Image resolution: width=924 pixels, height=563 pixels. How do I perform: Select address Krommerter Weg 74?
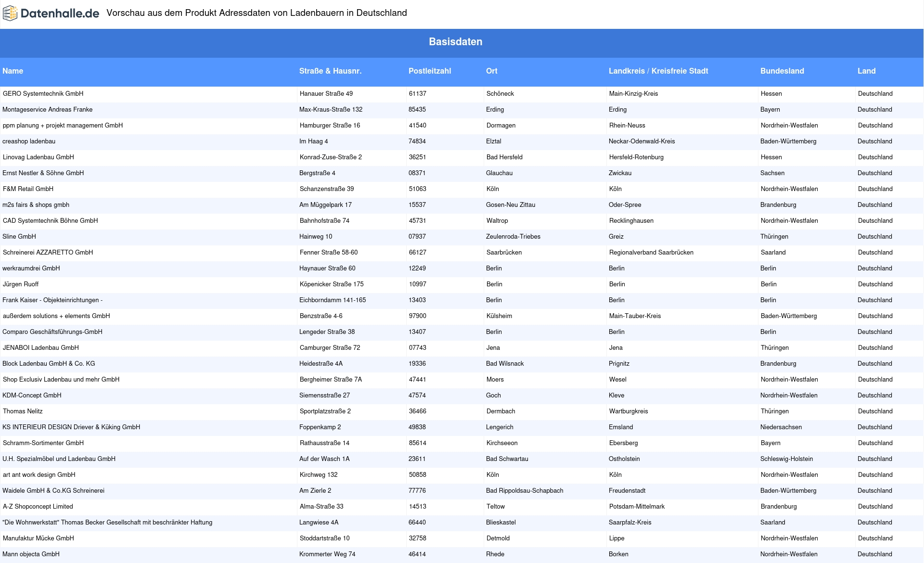point(327,554)
